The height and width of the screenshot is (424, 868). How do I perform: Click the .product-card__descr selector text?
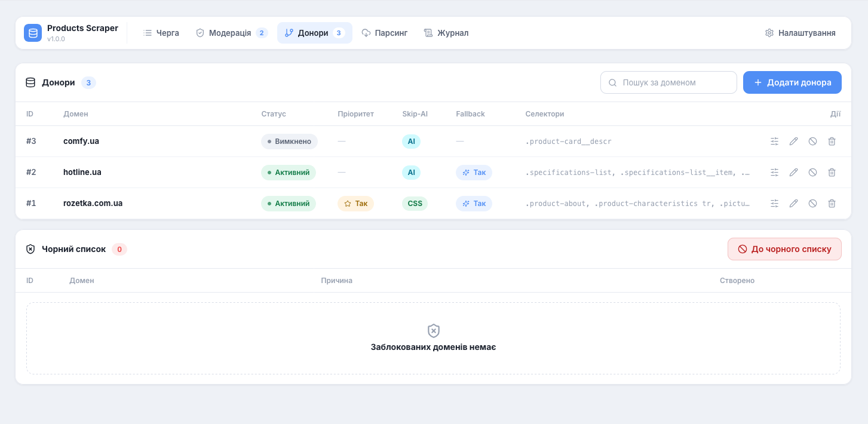click(x=568, y=142)
